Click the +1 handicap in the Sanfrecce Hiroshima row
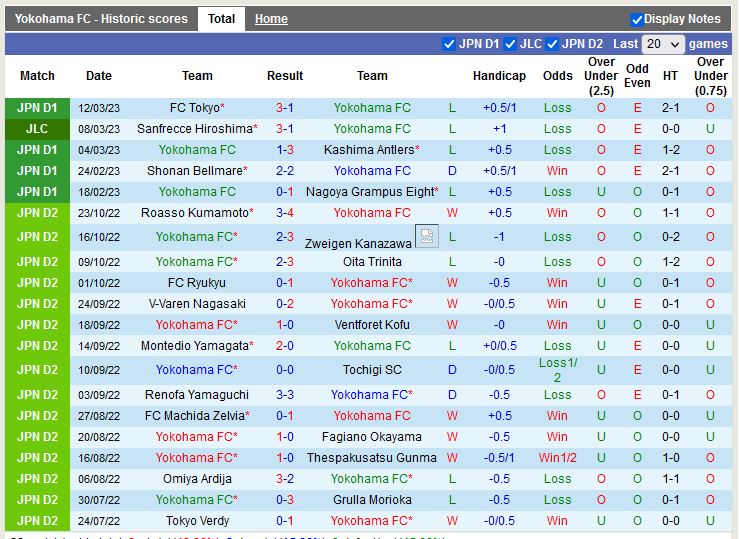The height and width of the screenshot is (539, 739). [499, 129]
